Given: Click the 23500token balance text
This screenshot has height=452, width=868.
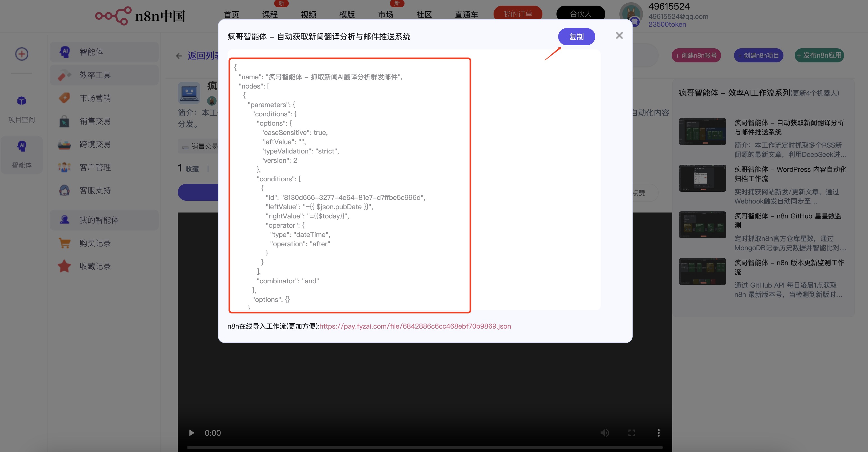Looking at the screenshot, I should (x=667, y=24).
